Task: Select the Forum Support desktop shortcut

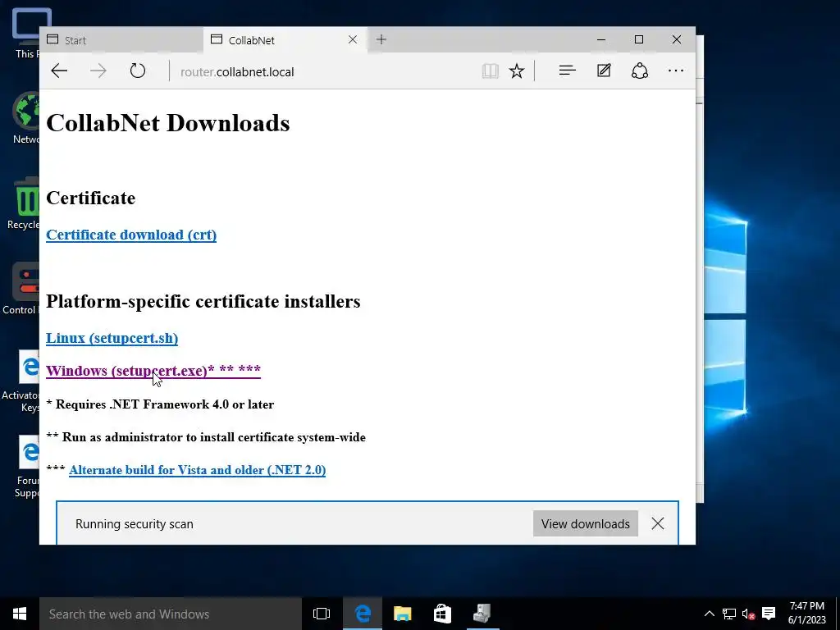Action: pos(25,466)
